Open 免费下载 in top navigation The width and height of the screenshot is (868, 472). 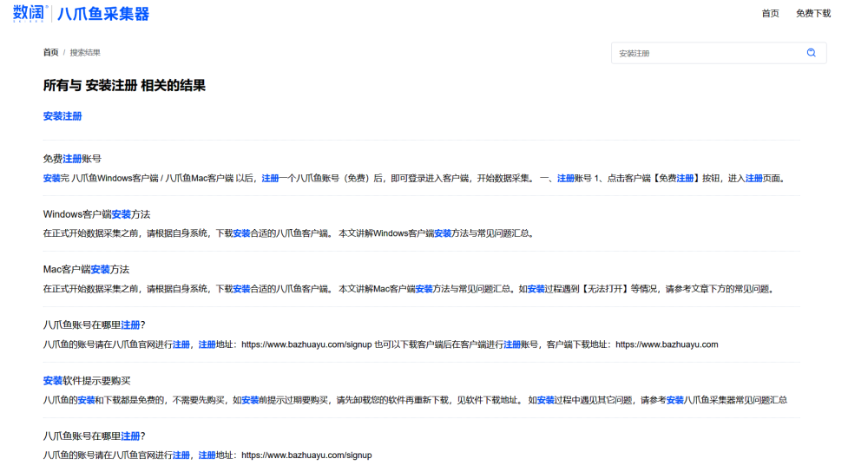click(813, 13)
